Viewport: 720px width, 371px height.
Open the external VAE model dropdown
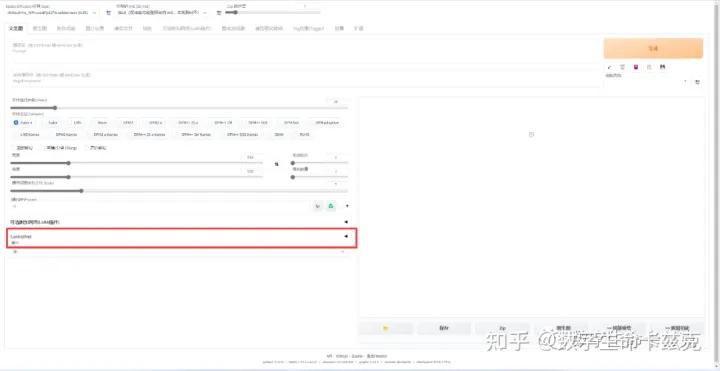point(162,13)
